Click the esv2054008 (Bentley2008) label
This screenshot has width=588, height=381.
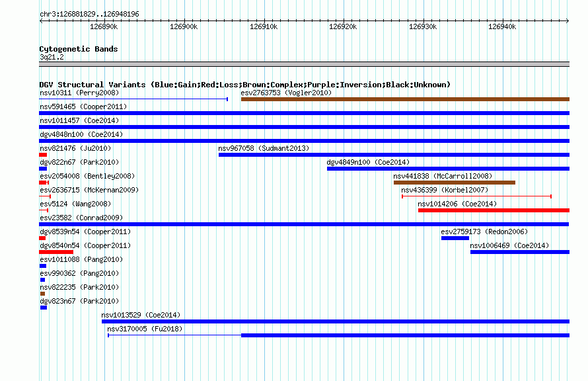point(87,176)
